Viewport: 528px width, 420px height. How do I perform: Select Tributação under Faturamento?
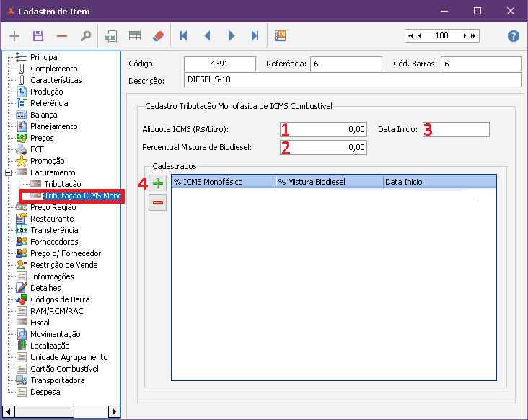[x=62, y=184]
